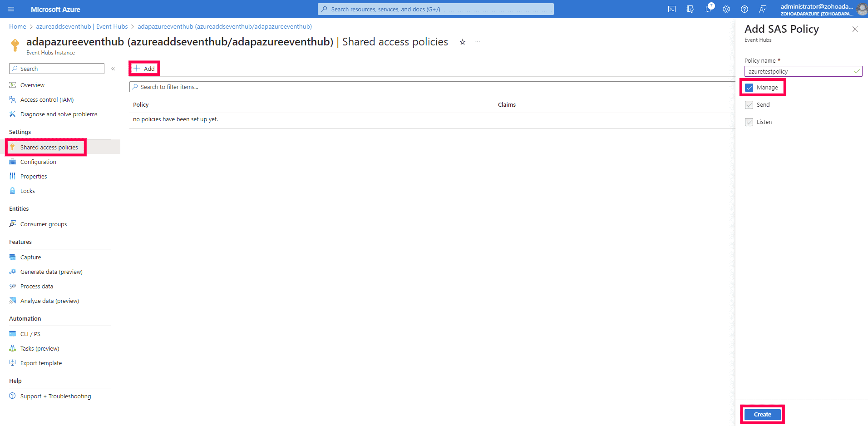Image resolution: width=868 pixels, height=426 pixels.
Task: Open Locks settings page
Action: [28, 191]
